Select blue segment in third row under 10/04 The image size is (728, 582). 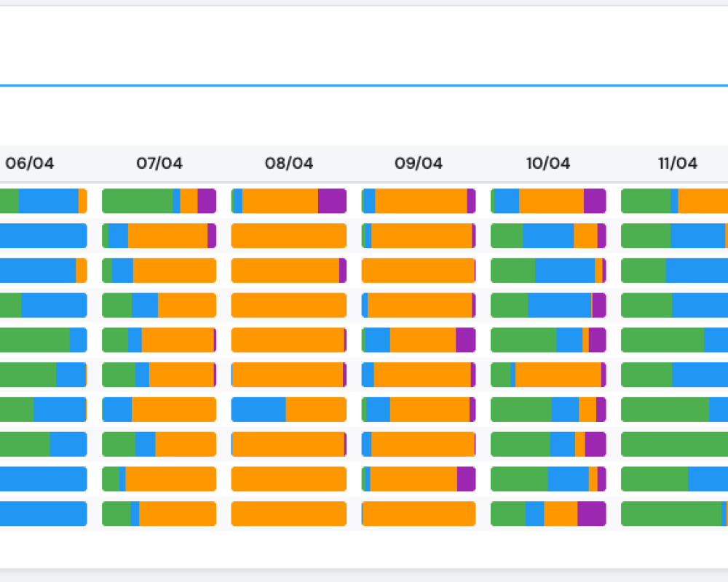(564, 271)
